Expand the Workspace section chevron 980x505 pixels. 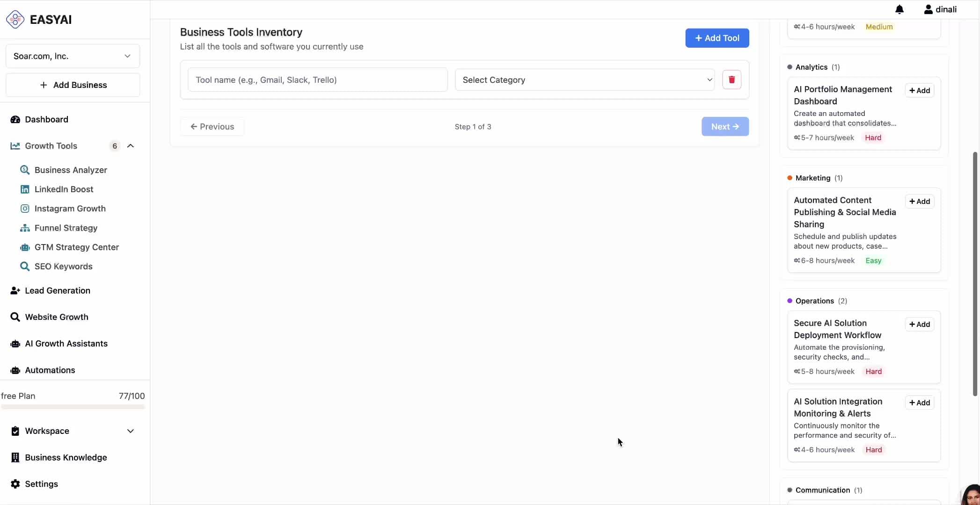coord(131,431)
